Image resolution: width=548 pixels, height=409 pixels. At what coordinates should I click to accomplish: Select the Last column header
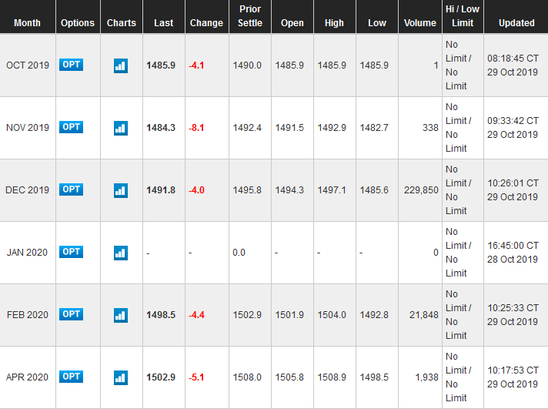164,23
